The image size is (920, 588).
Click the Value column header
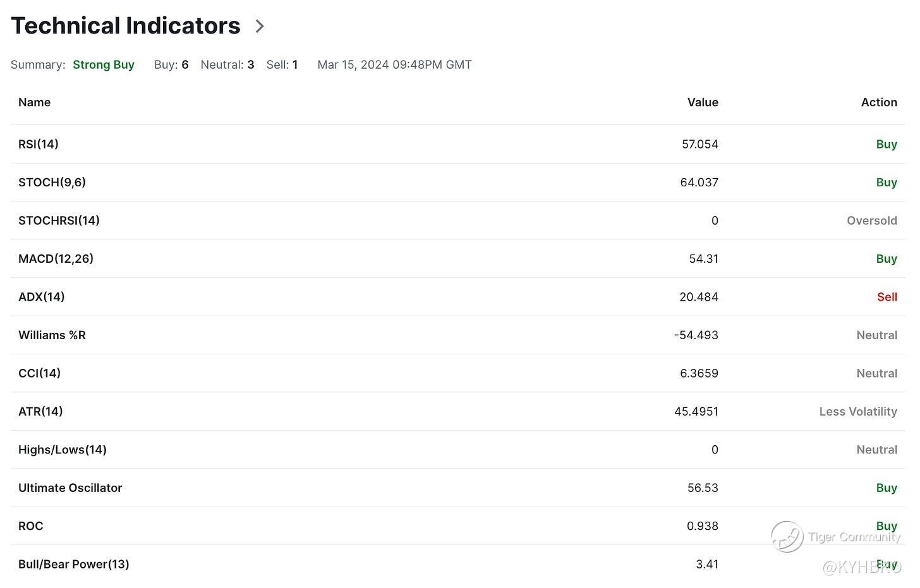click(703, 102)
